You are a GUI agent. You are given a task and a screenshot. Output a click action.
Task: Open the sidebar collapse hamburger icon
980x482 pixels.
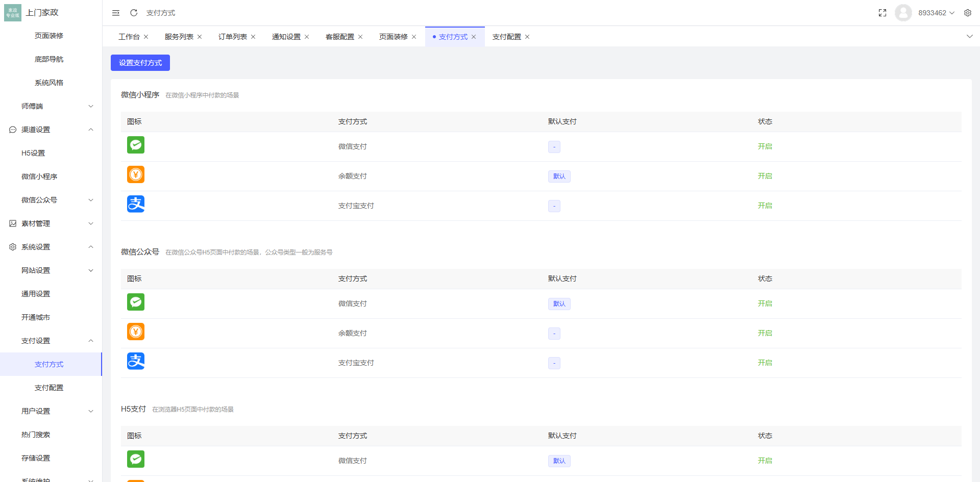pos(116,13)
